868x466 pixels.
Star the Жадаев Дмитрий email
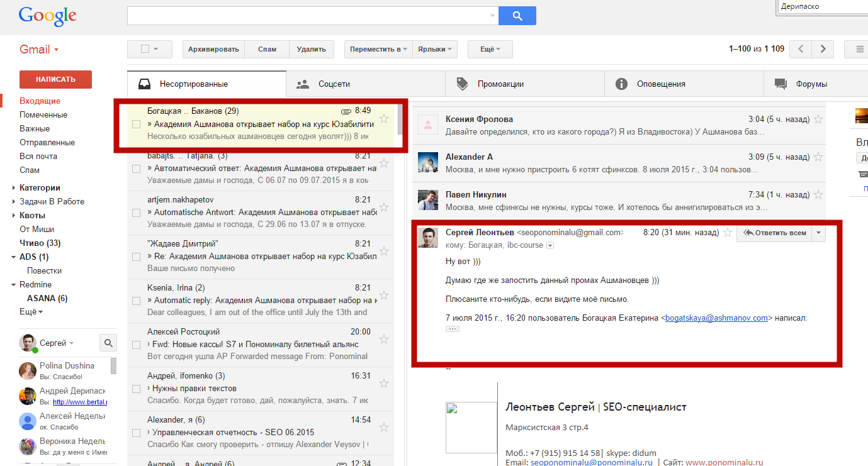pyautogui.click(x=384, y=252)
